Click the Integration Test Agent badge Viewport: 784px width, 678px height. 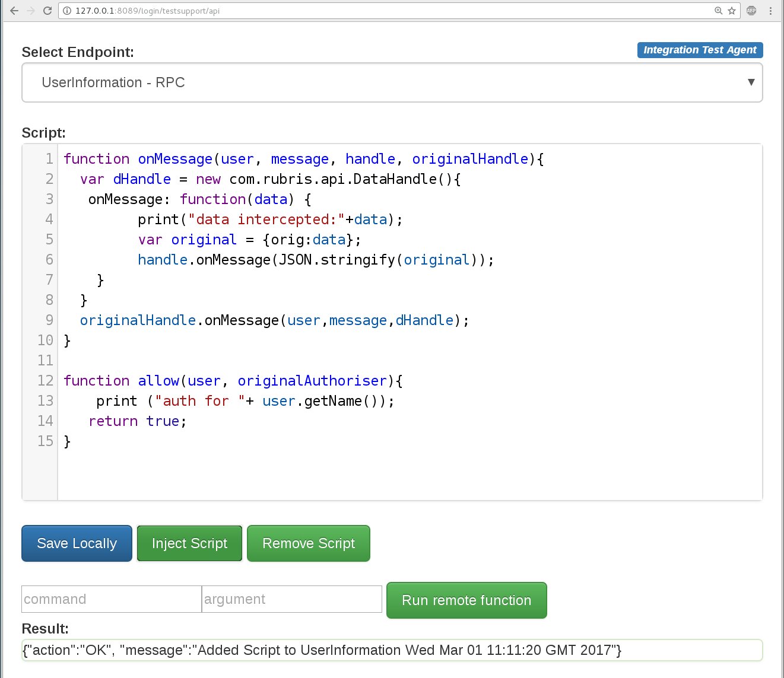700,50
